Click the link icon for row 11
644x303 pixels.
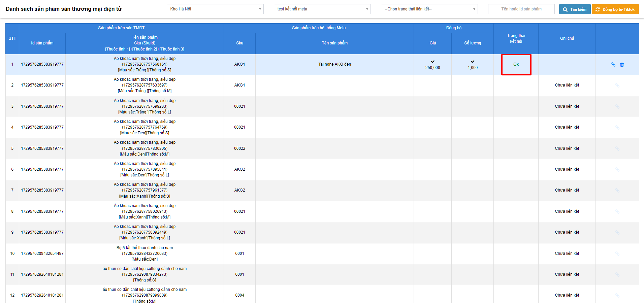(617, 275)
